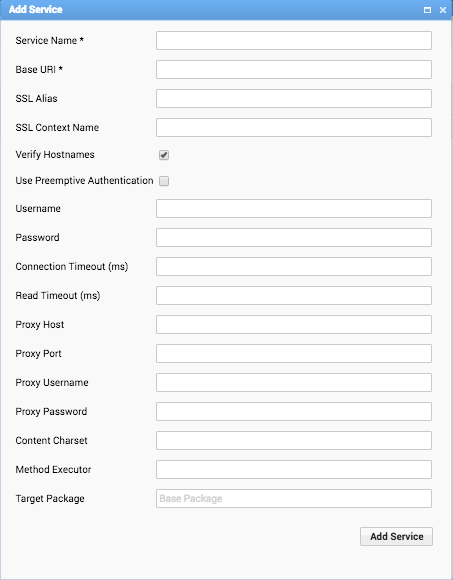The width and height of the screenshot is (453, 580).
Task: Focus the Content Charset input box
Action: [x=294, y=440]
